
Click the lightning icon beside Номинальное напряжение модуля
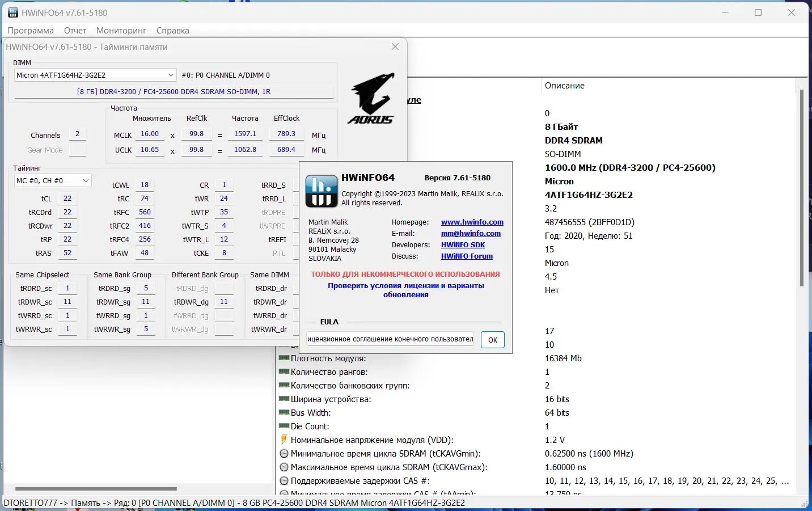(x=284, y=440)
